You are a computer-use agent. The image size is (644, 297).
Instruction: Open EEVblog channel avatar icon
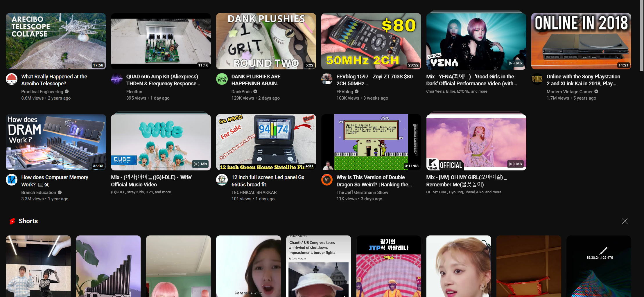[327, 79]
